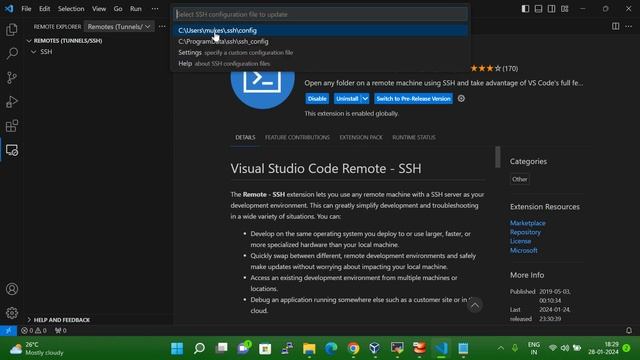Choose Help about SSH configuration files
Screen dimensions: 640x360
(320, 63)
